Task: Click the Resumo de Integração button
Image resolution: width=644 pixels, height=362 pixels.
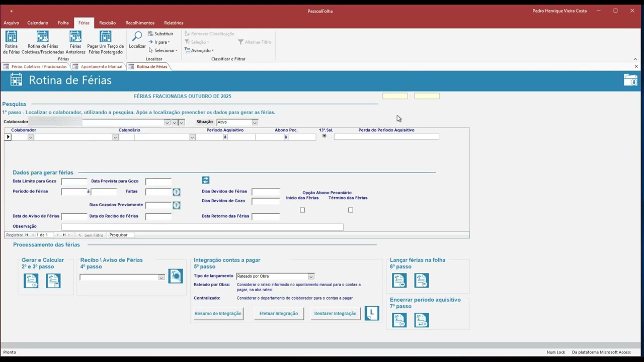Action: pyautogui.click(x=218, y=313)
